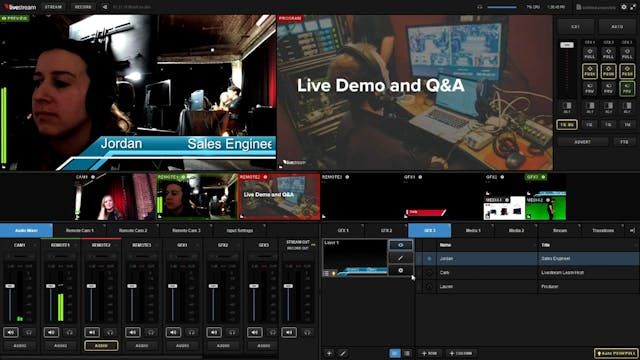Click the speaker icon beside RECORD
The height and width of the screenshot is (360, 640).
(105, 7)
